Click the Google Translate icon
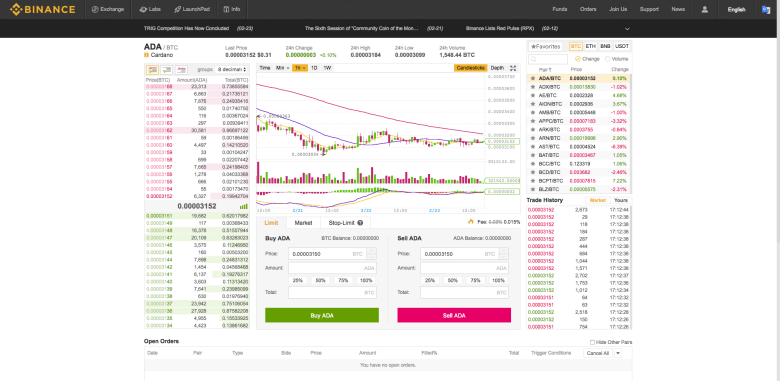The height and width of the screenshot is (381, 780). (x=766, y=9)
